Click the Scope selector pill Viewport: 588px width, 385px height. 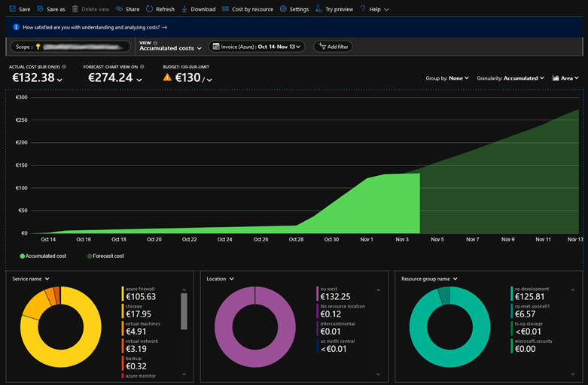71,47
